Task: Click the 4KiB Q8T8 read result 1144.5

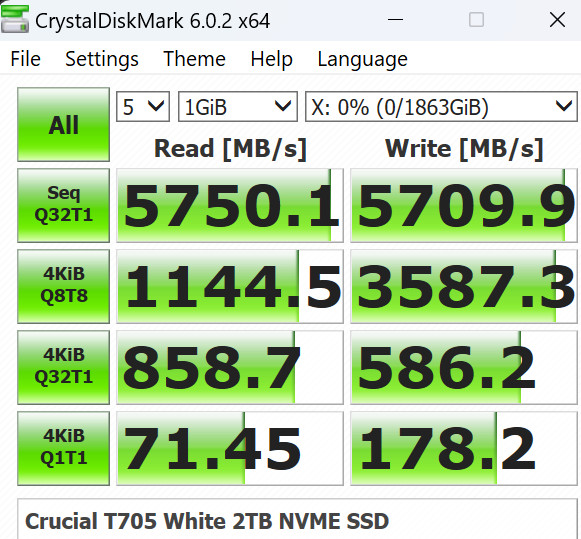Action: 230,286
